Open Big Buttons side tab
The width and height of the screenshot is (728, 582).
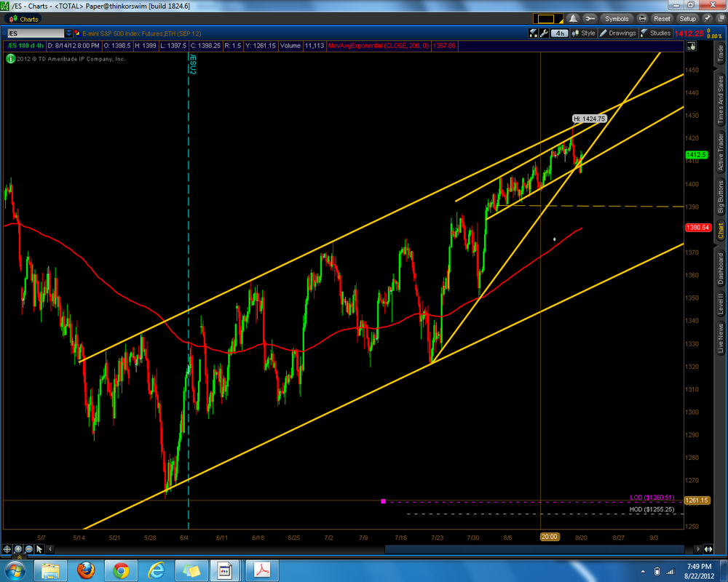point(721,196)
